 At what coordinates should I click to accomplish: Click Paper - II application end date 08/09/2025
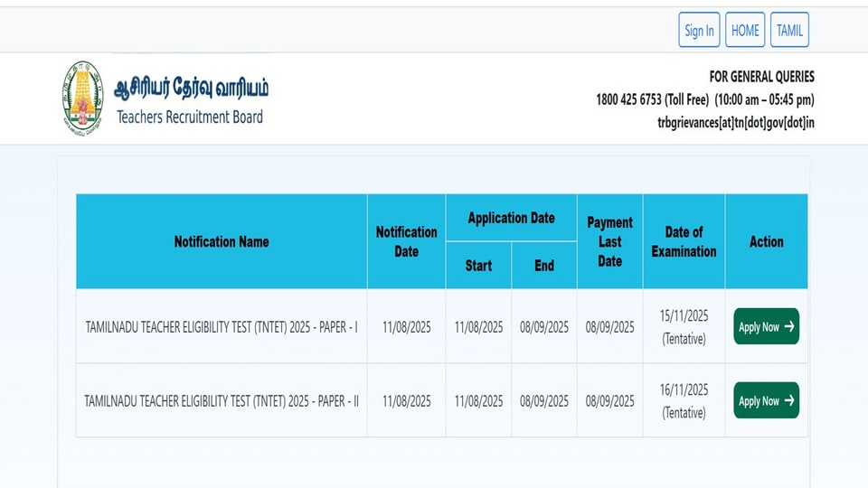544,400
